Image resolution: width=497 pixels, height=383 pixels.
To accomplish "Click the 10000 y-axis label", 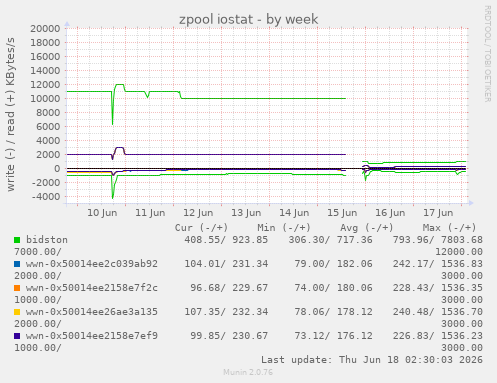I will (x=45, y=99).
